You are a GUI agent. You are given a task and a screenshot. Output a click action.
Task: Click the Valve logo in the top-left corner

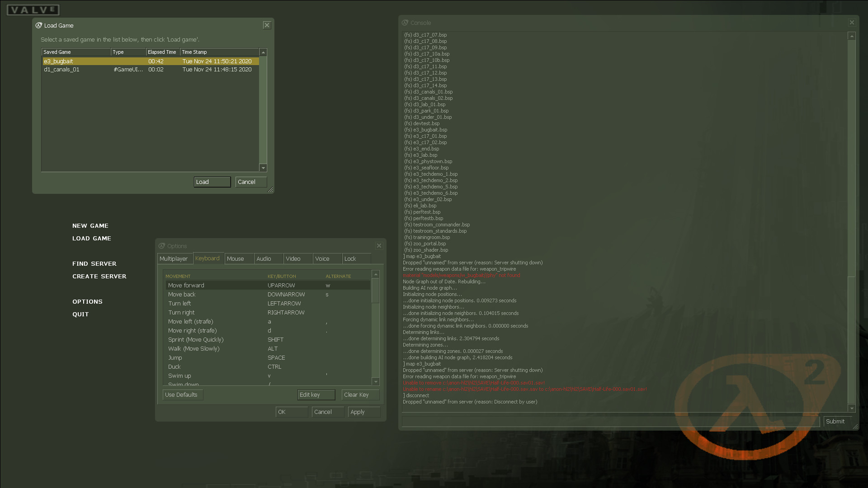32,9
